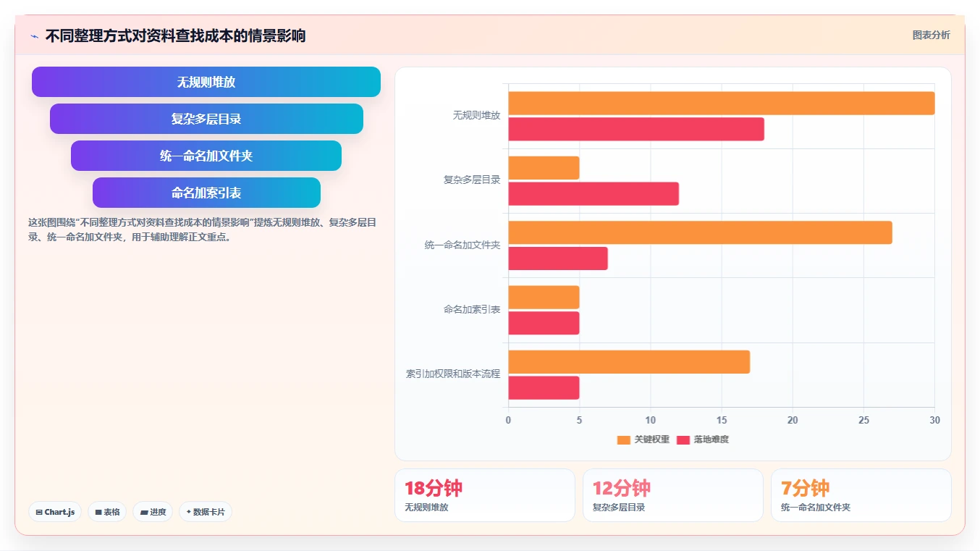The width and height of the screenshot is (980, 551).
Task: Click the 数据卡片 tag chip
Action: click(206, 512)
